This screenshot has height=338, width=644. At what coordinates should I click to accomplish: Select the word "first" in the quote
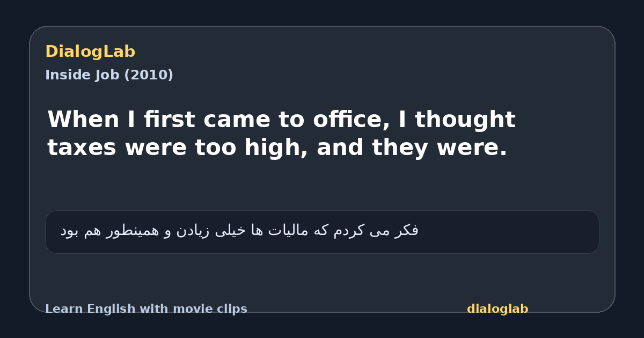tap(163, 120)
